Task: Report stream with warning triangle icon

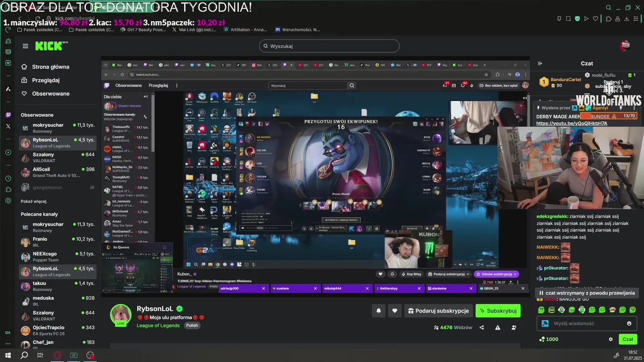Action: [498, 327]
